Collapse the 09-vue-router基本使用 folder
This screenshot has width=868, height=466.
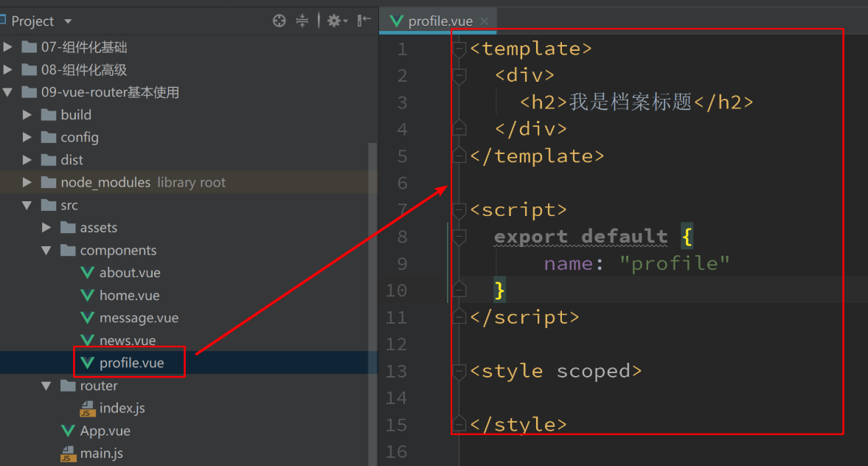point(8,92)
